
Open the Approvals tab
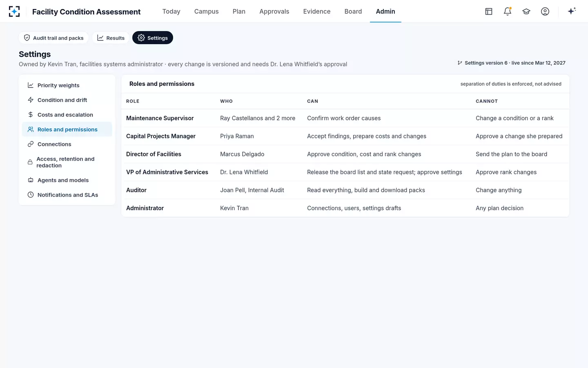274,11
